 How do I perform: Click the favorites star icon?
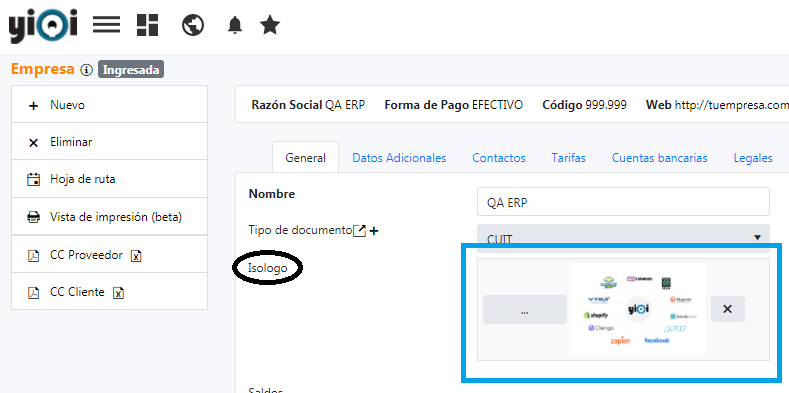pyautogui.click(x=270, y=25)
